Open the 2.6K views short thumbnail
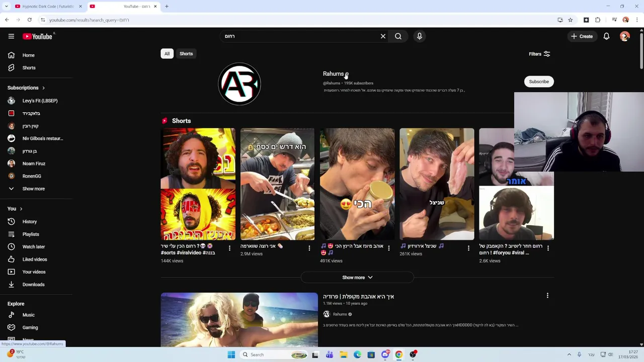 click(516, 184)
